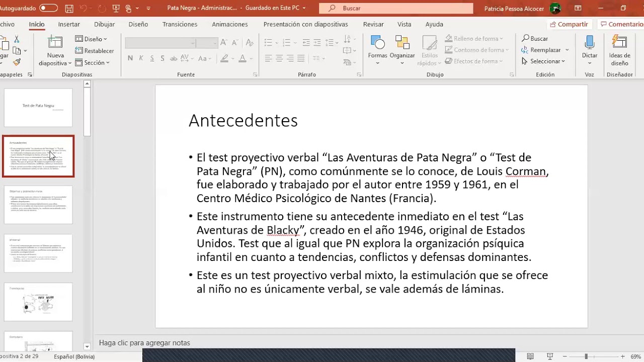The image size is (644, 362).
Task: Click the Compartir button
Action: (x=569, y=24)
